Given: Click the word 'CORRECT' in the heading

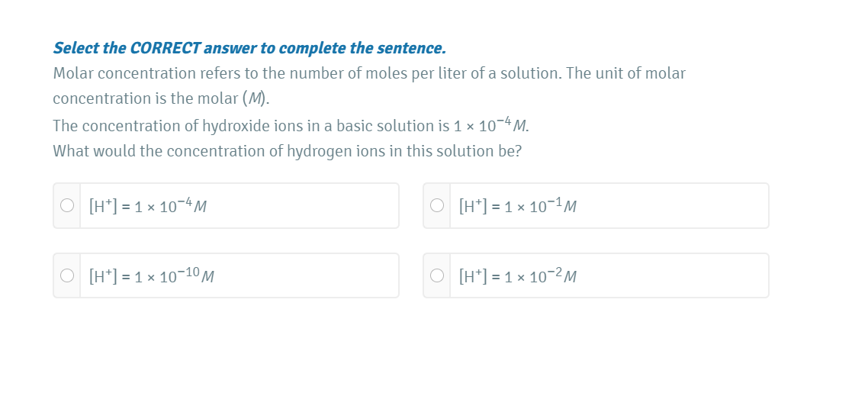Looking at the screenshot, I should tap(165, 48).
